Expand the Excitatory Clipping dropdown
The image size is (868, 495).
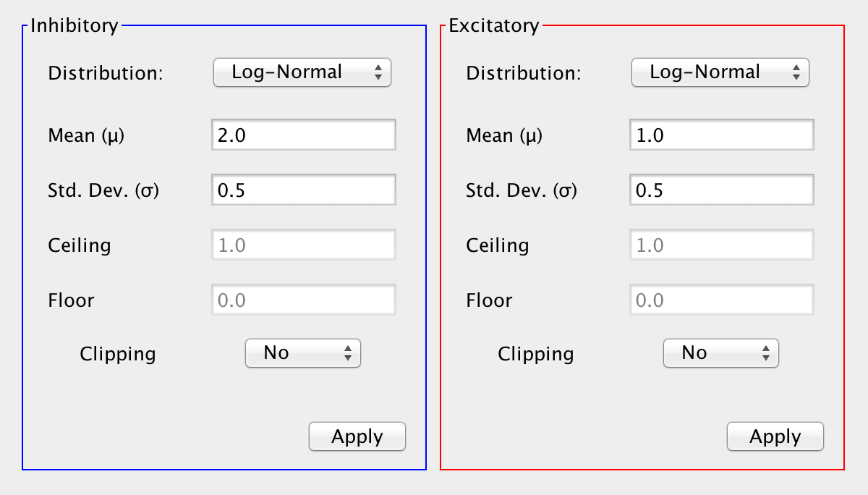coord(720,353)
